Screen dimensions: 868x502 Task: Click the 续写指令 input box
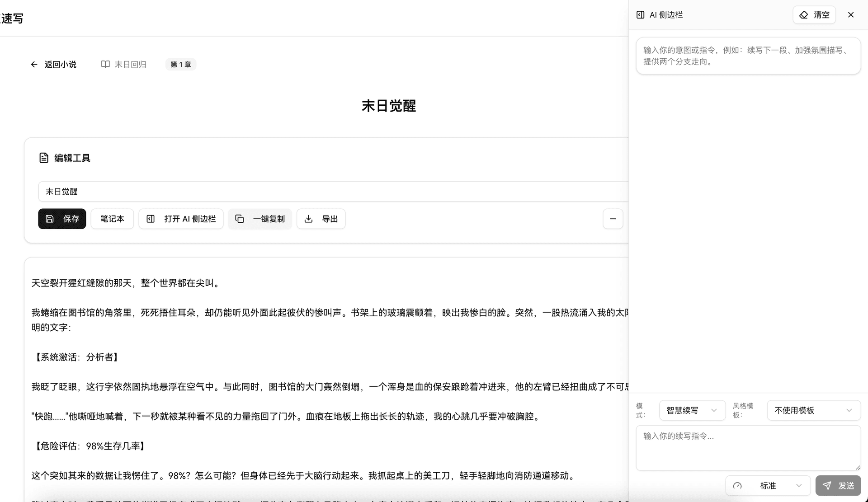[x=748, y=447]
